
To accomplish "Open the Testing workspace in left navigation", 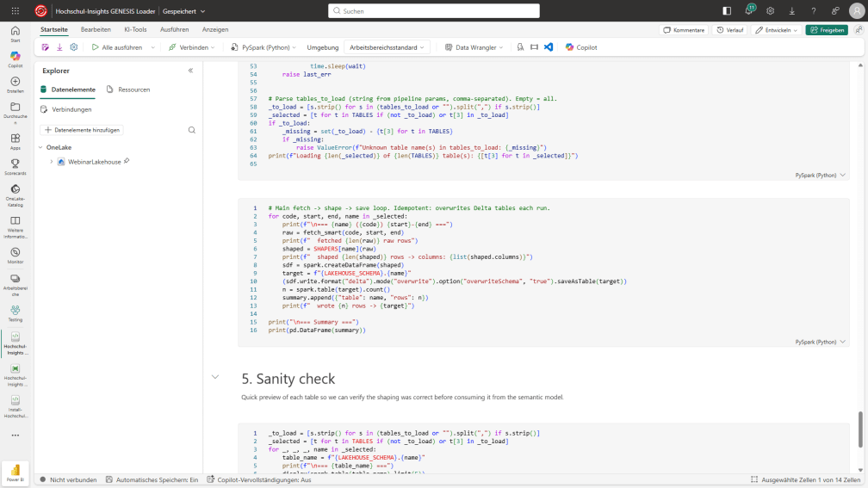I will (x=15, y=313).
